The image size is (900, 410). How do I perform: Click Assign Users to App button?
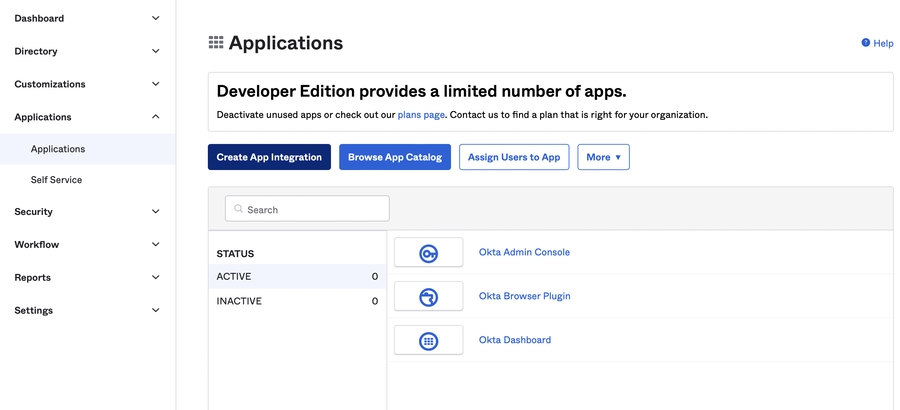click(514, 157)
